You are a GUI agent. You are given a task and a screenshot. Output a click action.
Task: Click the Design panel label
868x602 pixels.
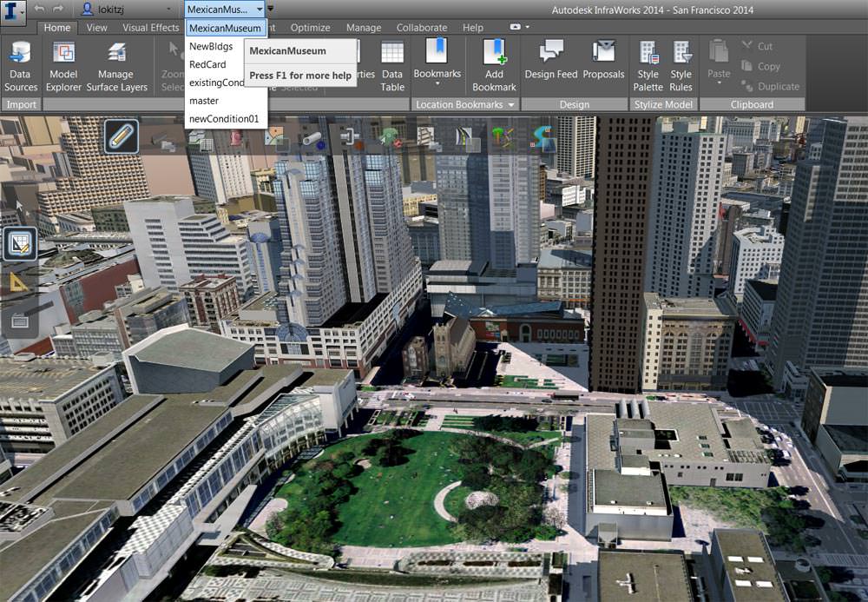coord(574,104)
